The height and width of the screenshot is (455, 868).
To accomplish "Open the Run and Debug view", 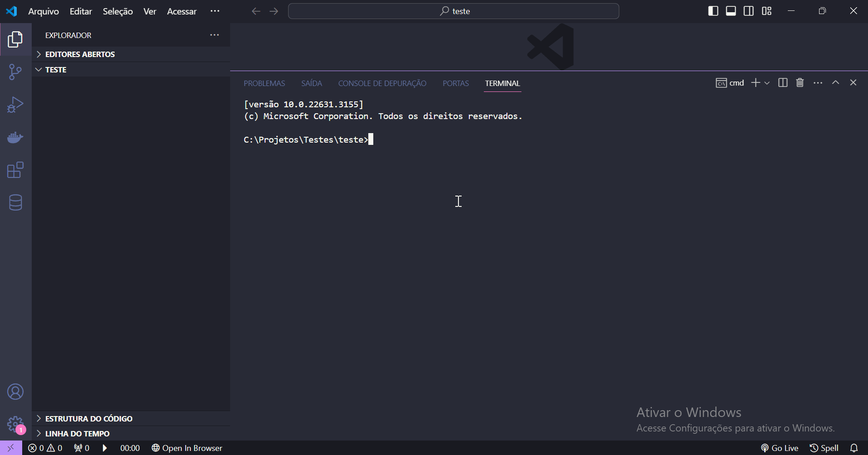I will pos(15,105).
